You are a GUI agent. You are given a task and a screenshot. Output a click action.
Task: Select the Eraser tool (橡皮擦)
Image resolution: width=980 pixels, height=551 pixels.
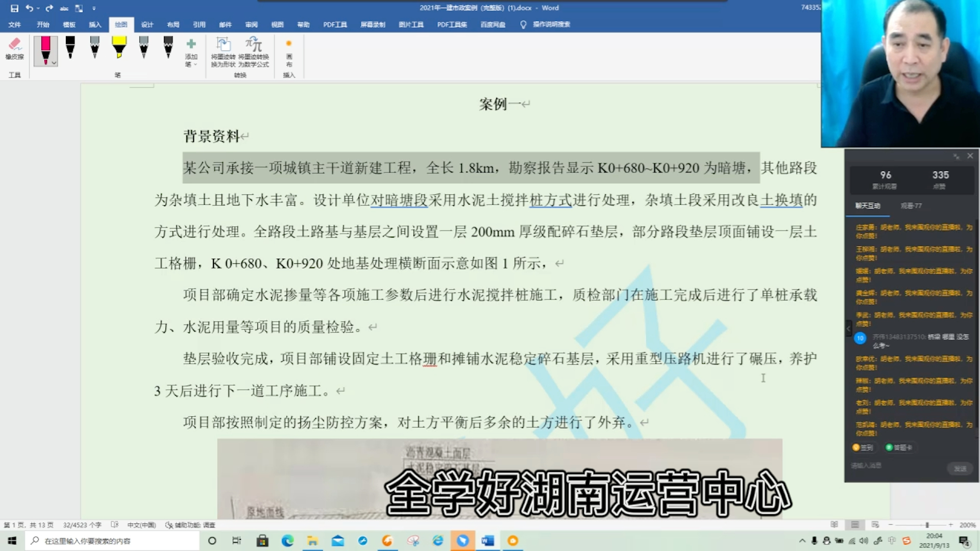15,49
